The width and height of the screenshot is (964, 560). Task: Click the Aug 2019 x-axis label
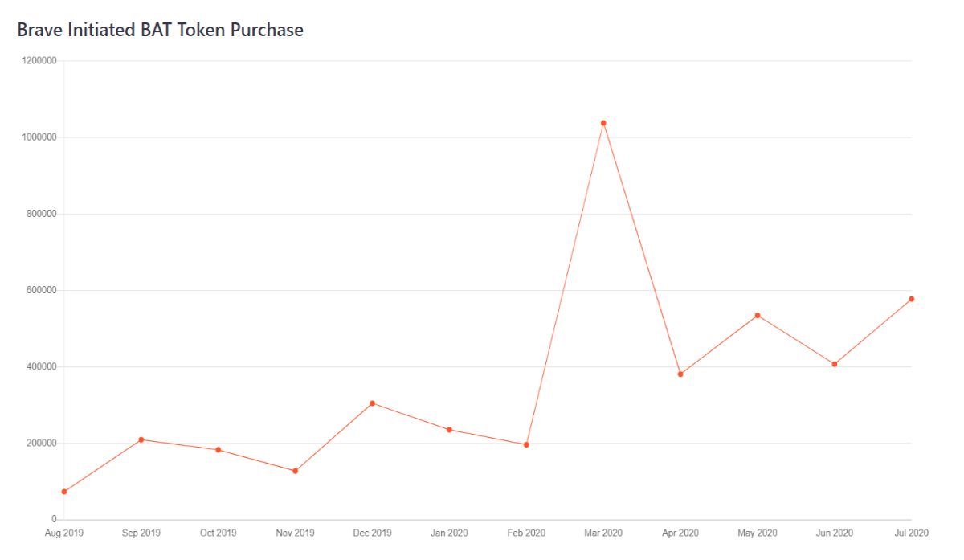[x=64, y=533]
